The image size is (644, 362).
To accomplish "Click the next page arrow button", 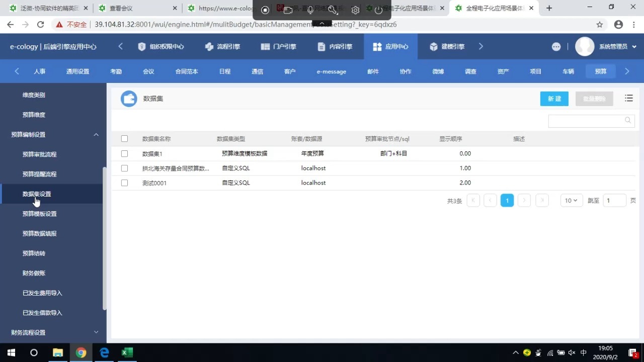I will (524, 201).
